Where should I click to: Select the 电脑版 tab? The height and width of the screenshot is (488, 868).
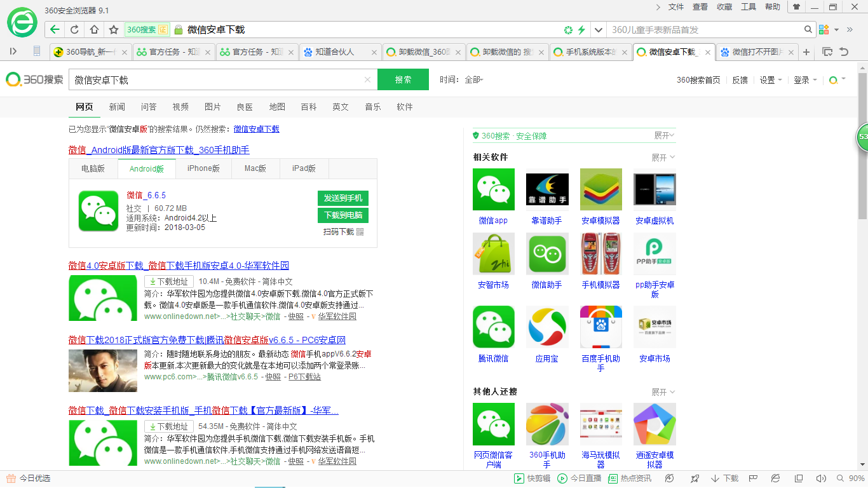tap(93, 168)
